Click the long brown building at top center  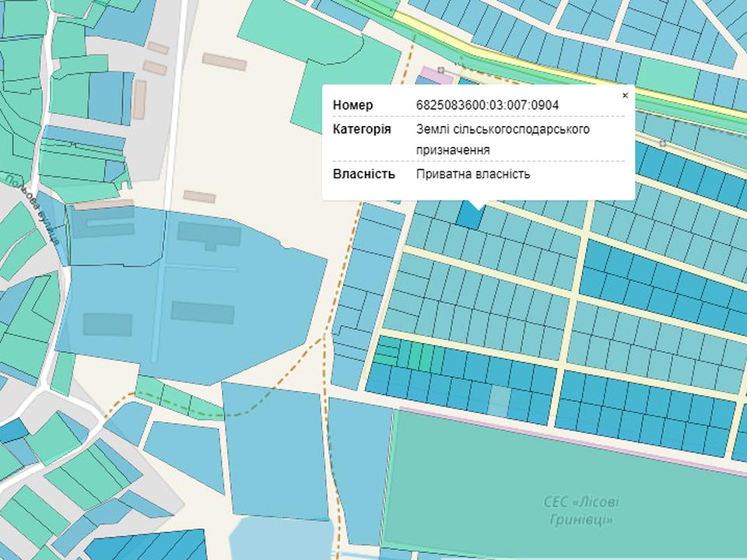pyautogui.click(x=224, y=61)
